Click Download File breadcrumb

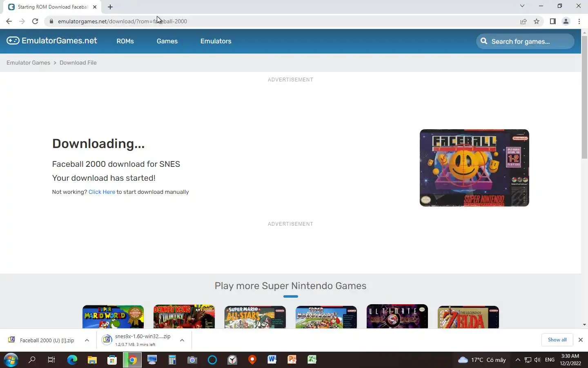[78, 63]
